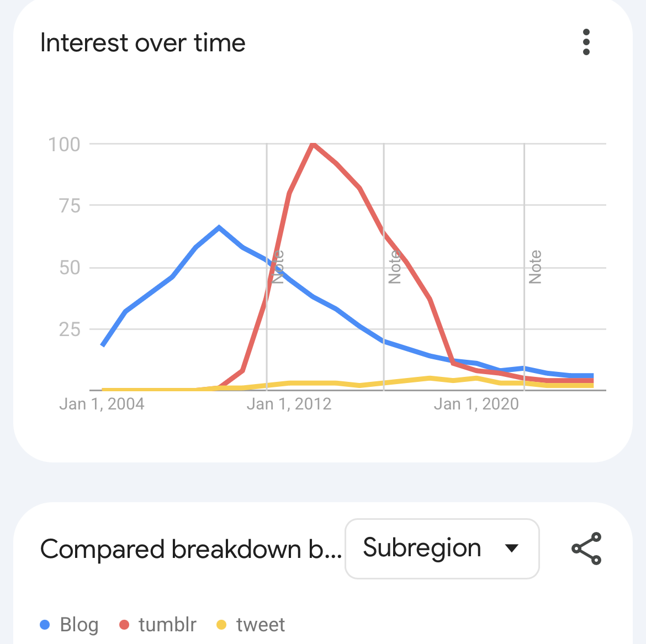Screen dimensions: 646x644
Task: Select the tumblr legend label
Action: point(167,625)
